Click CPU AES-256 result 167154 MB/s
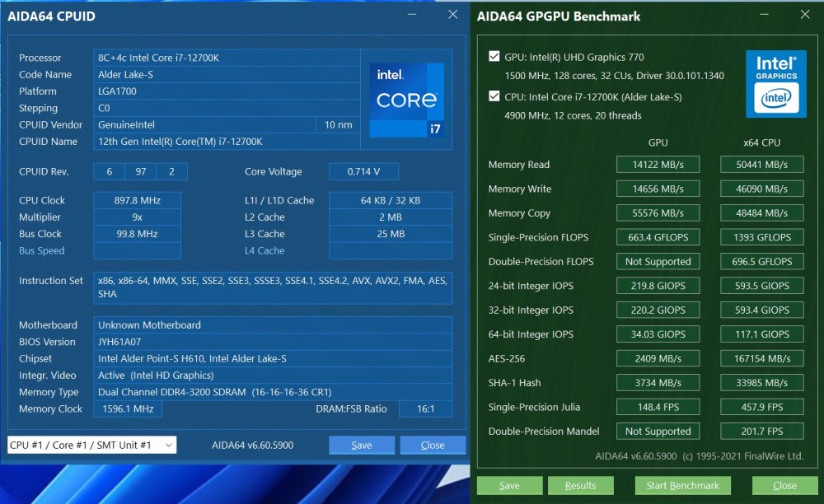 [x=762, y=358]
